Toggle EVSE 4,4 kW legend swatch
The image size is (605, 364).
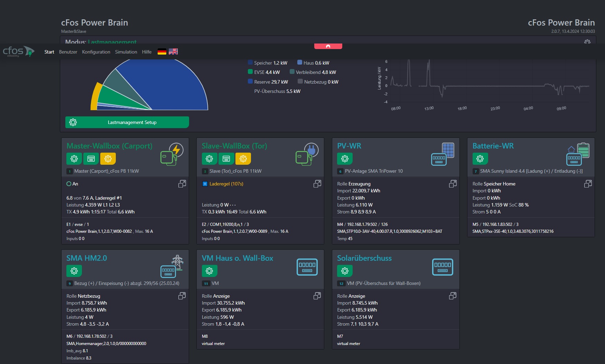click(250, 72)
